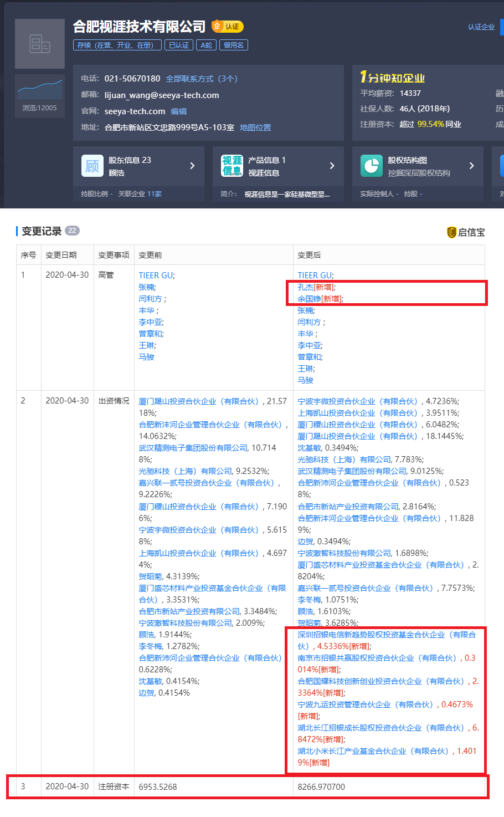Screen dimensions: 504x817
Task: Click the company logo placeholder icon
Action: 40,44
